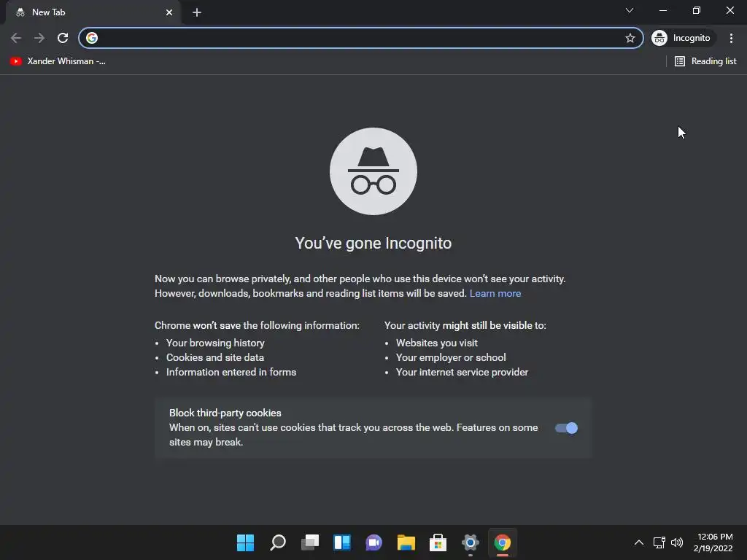Close the New Tab tab
Screen dimensions: 747x560
169,12
